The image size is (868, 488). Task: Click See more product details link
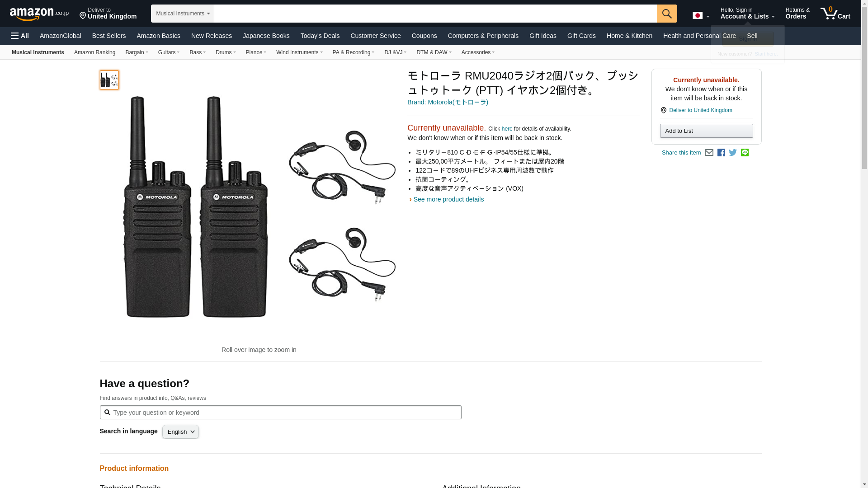tap(448, 199)
